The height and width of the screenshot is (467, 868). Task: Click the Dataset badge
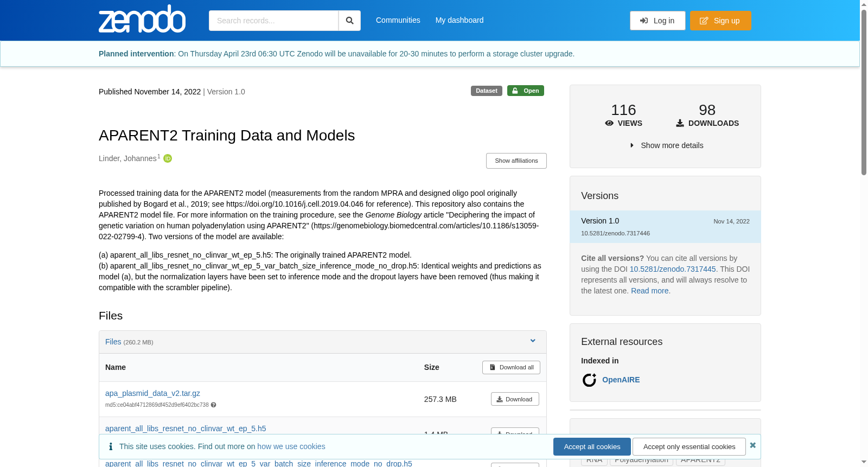point(487,91)
